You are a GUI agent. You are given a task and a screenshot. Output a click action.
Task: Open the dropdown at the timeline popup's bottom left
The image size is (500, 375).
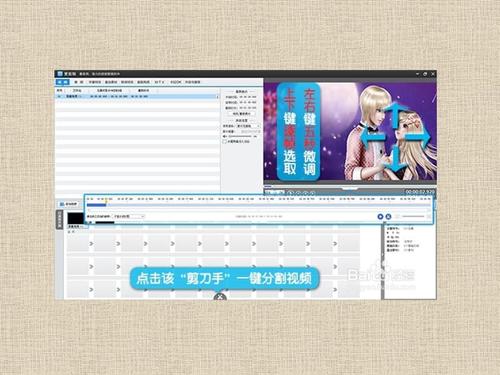[x=129, y=216]
